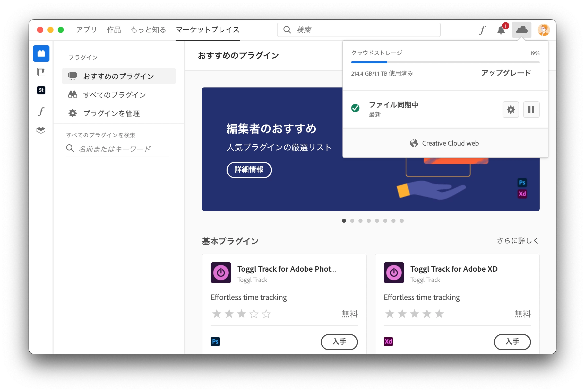Select the last carousel dot

402,221
